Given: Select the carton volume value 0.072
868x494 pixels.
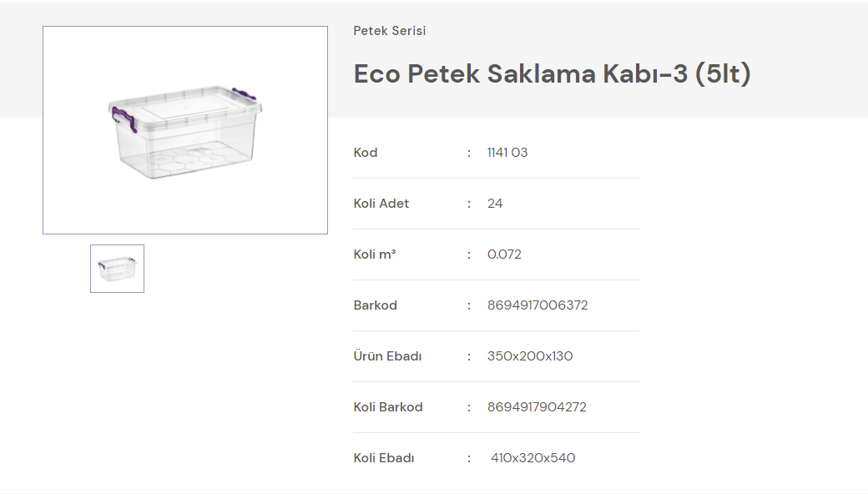Looking at the screenshot, I should coord(504,255).
